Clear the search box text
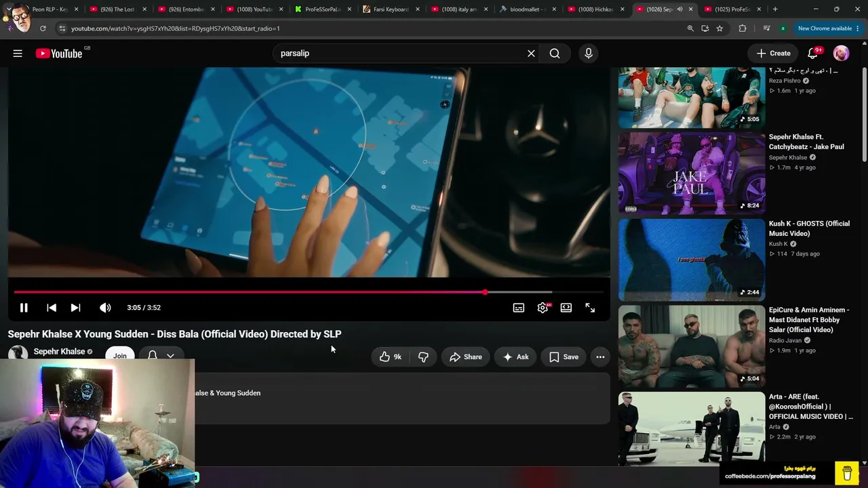This screenshot has height=488, width=868. point(531,54)
